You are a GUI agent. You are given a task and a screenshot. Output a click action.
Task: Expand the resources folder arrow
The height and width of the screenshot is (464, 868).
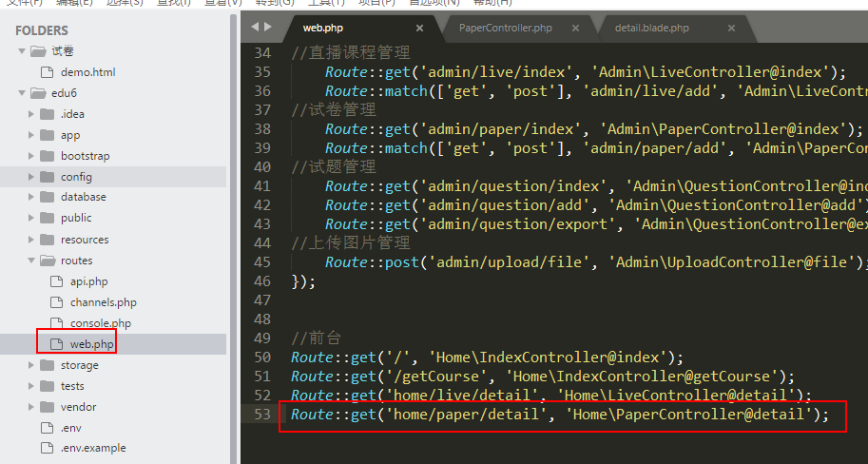[30, 240]
